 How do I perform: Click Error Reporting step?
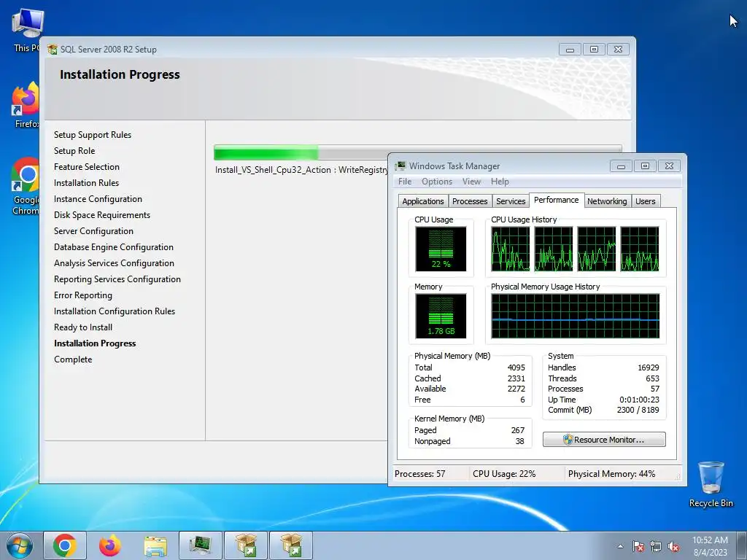click(83, 295)
